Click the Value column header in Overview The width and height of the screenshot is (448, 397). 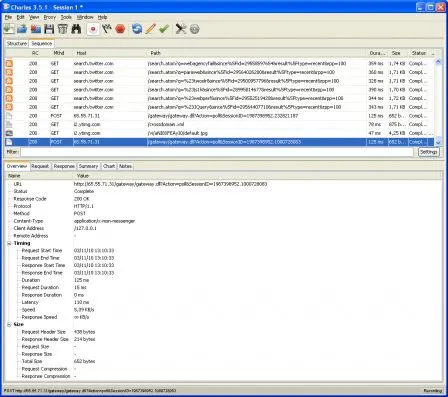tap(83, 176)
